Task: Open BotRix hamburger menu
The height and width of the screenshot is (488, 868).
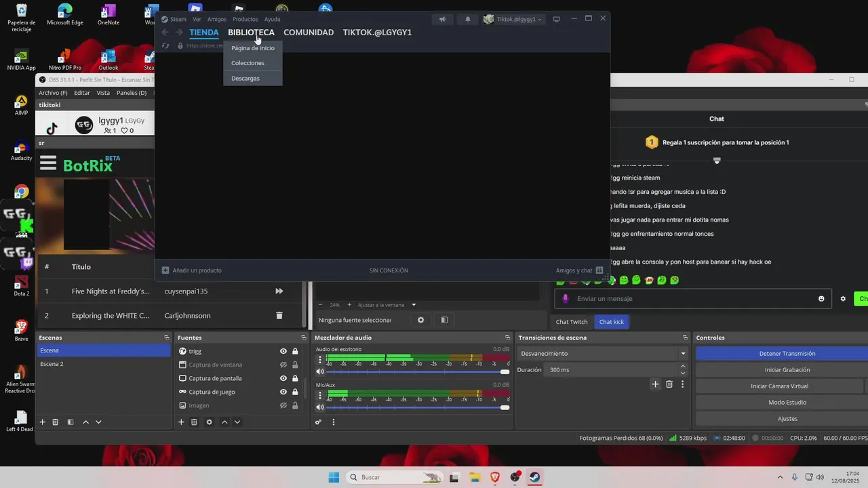Action: [x=47, y=163]
